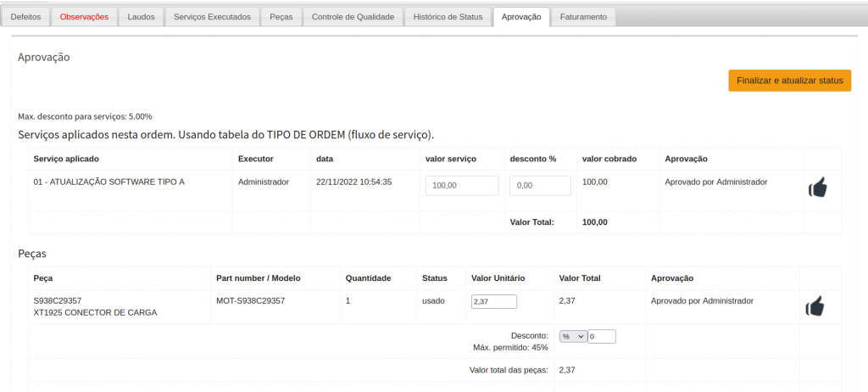Click the valor serviço input field
Screen dimensions: 868x392
coord(462,186)
